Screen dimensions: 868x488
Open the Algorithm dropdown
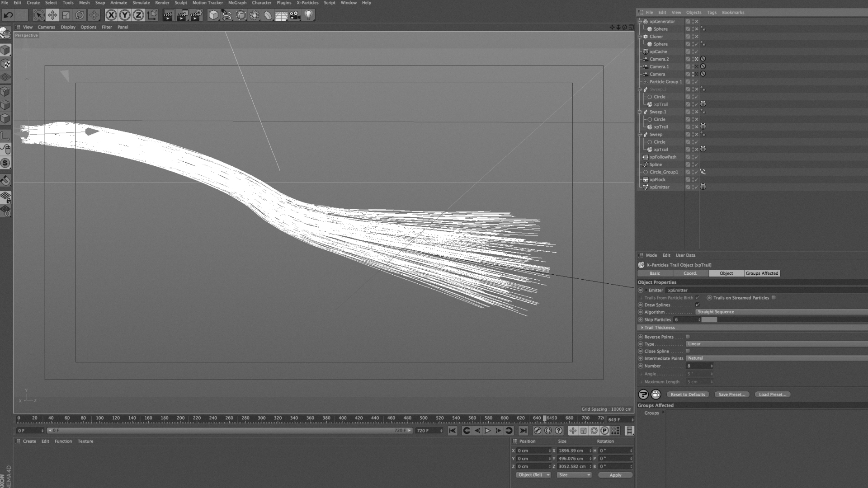[x=781, y=312]
